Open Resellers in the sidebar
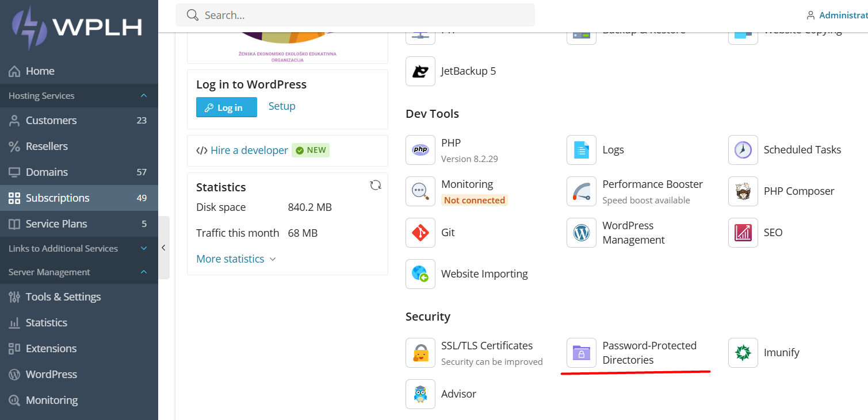This screenshot has width=868, height=420. point(79,147)
